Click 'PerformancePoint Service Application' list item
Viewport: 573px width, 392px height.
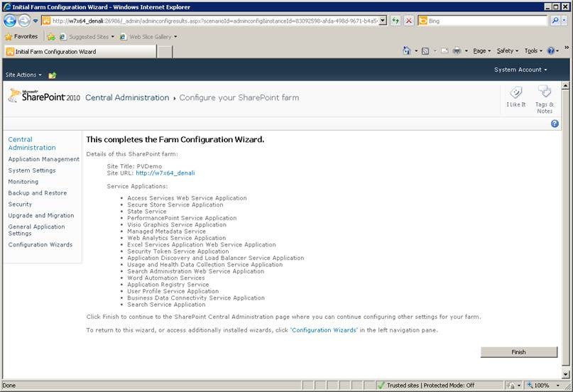(x=182, y=218)
